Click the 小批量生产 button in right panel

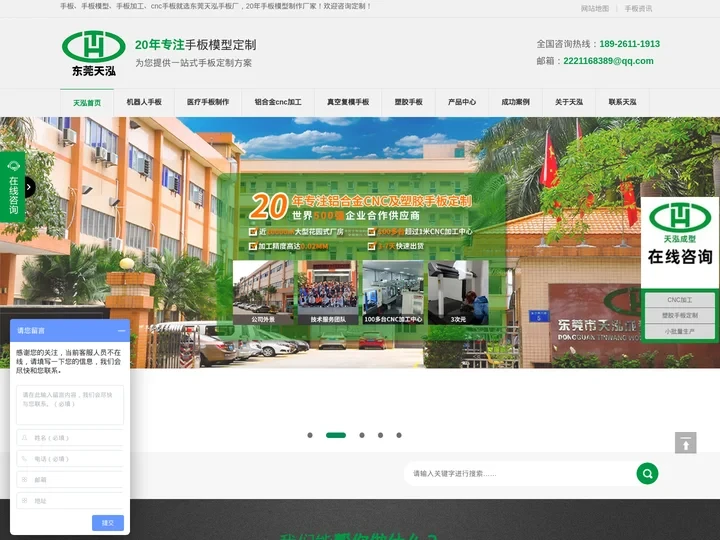680,331
